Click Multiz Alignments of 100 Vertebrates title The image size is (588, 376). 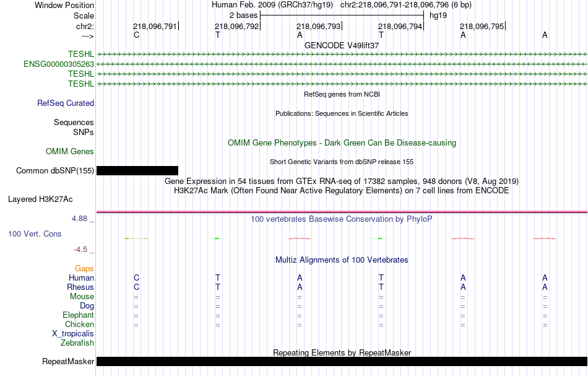342,260
